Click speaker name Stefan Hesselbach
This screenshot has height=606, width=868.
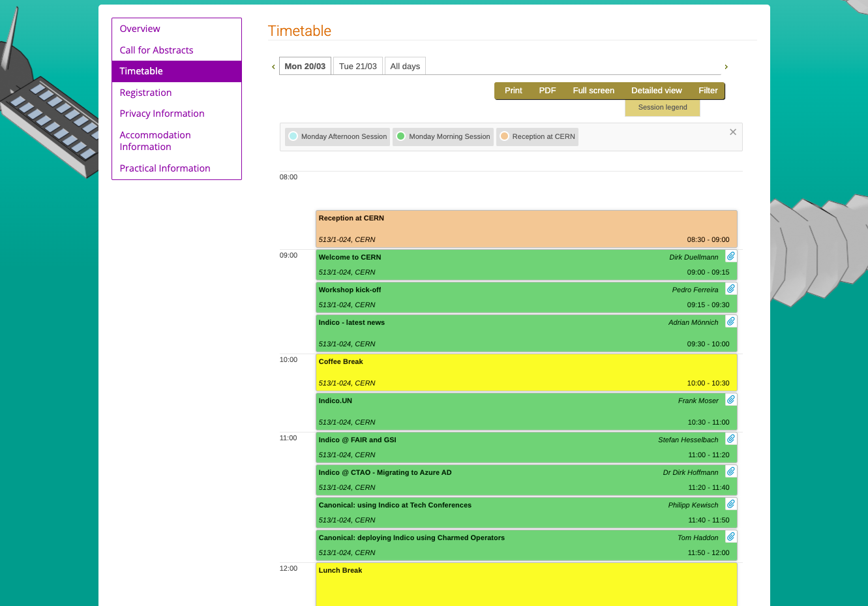688,440
